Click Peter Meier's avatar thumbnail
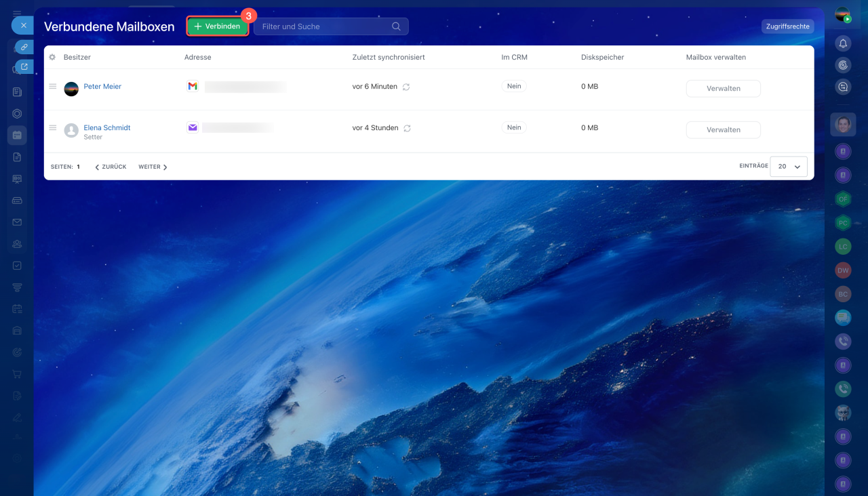This screenshot has width=868, height=496. point(71,89)
